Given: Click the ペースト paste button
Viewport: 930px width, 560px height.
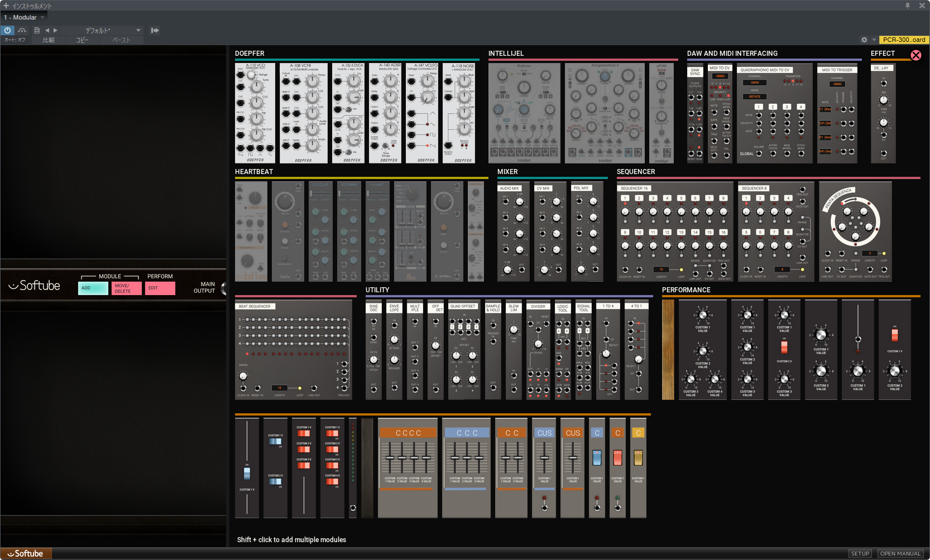Looking at the screenshot, I should coord(121,40).
